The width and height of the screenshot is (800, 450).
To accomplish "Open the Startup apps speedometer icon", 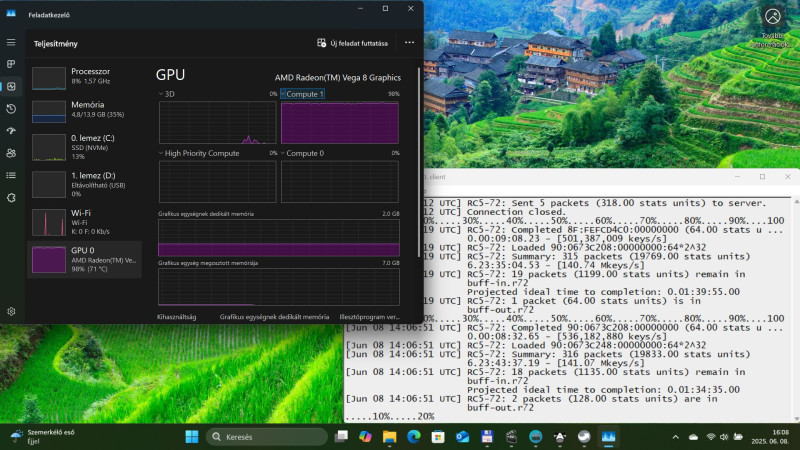I will click(11, 131).
